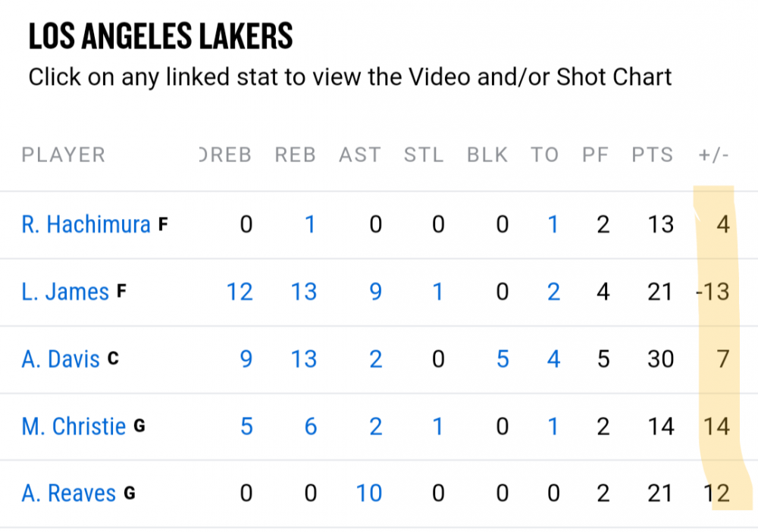Open R. Hachimura player link
Screen dimensions: 758x532
pyautogui.click(x=86, y=225)
